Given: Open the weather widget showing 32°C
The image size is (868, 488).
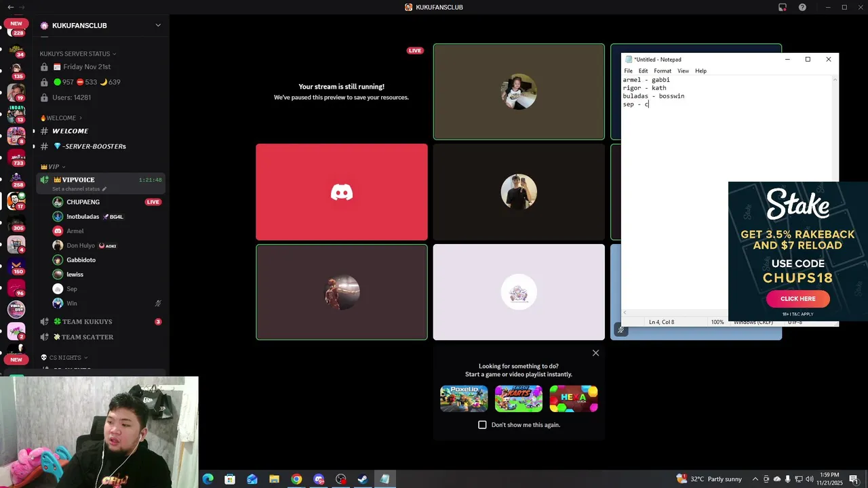Looking at the screenshot, I should pos(709,479).
